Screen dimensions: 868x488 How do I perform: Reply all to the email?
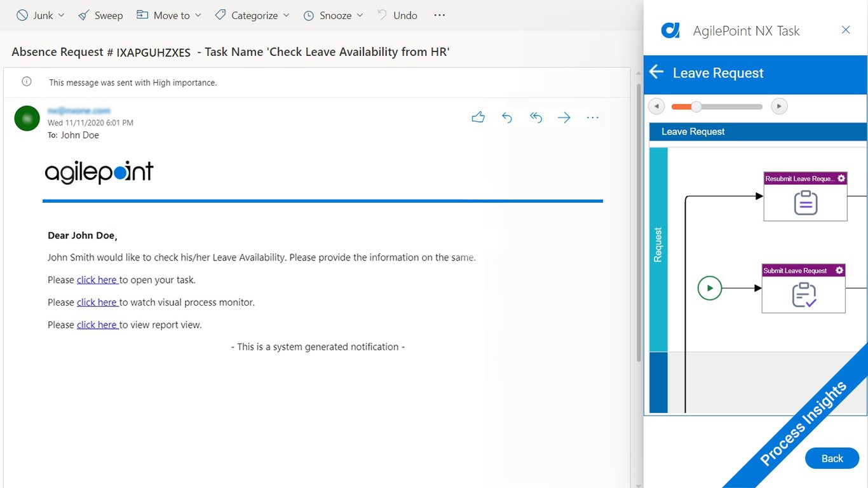[536, 117]
